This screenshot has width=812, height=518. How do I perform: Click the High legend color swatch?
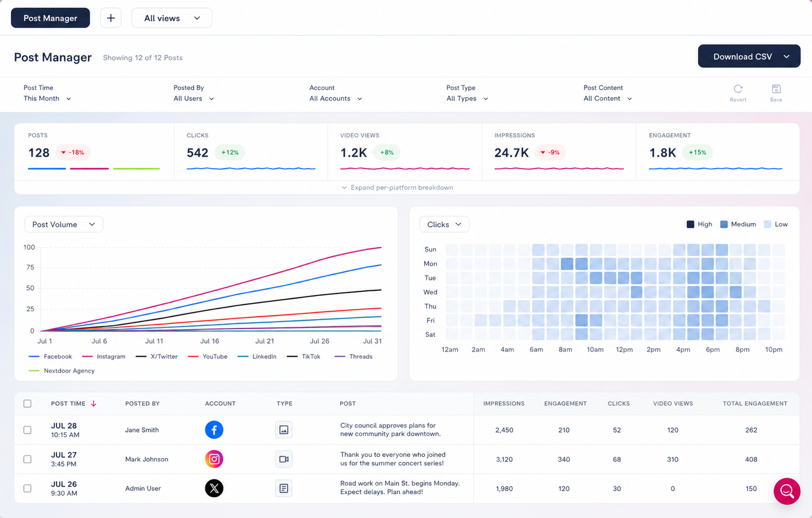pyautogui.click(x=690, y=224)
